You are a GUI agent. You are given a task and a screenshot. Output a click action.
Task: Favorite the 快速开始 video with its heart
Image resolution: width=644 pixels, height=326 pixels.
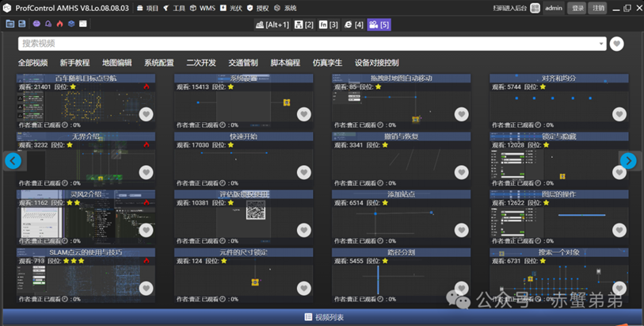pyautogui.click(x=303, y=172)
